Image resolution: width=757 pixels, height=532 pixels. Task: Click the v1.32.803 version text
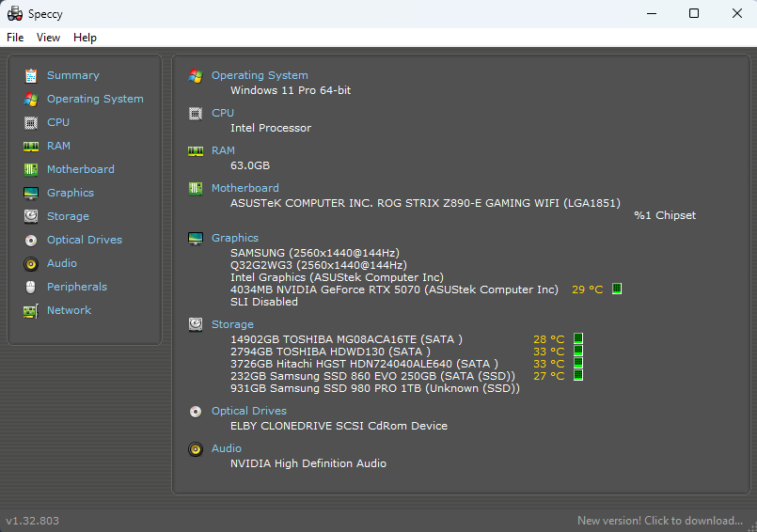[x=32, y=521]
